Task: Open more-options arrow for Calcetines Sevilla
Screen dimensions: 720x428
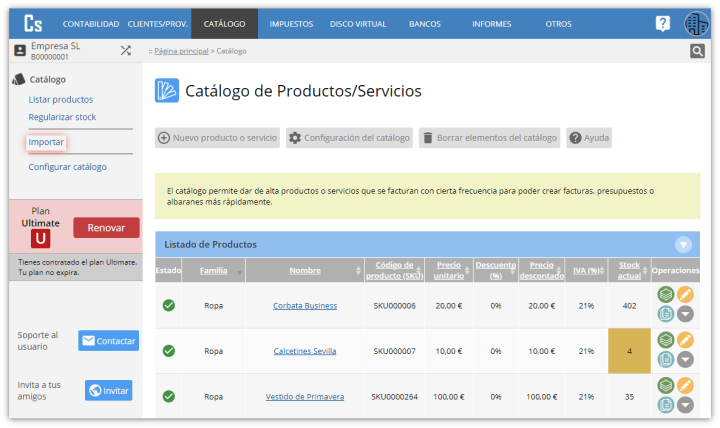Action: pyautogui.click(x=685, y=360)
